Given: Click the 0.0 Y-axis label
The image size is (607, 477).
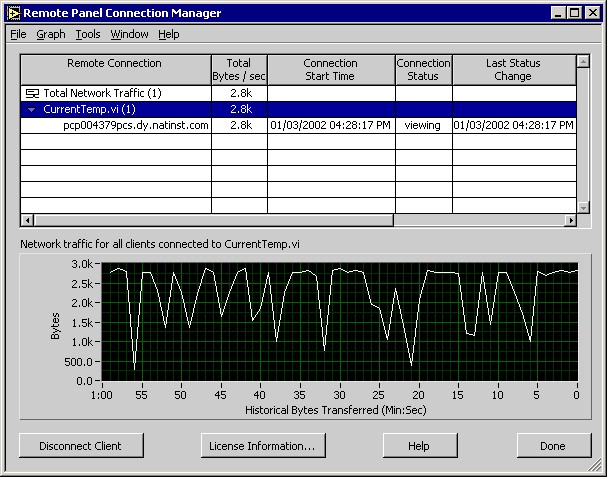Looking at the screenshot, I should click(x=84, y=381).
